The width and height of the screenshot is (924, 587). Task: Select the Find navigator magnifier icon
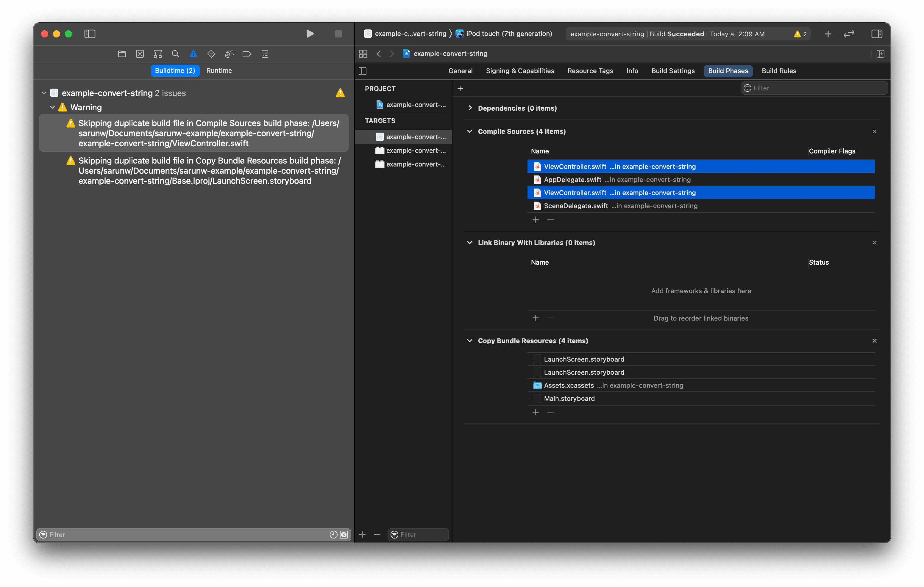[x=175, y=54]
